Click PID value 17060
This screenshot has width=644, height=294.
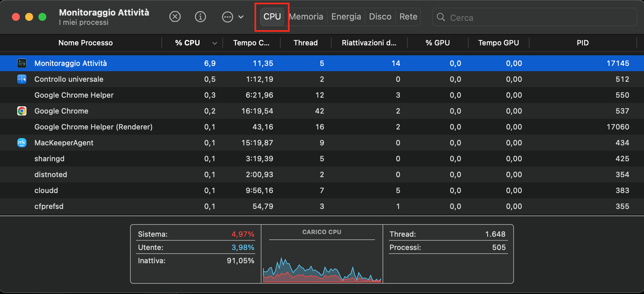(618, 127)
